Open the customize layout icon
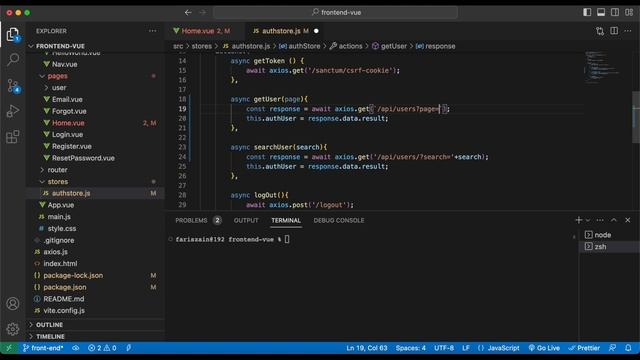This screenshot has width=640, height=360. pyautogui.click(x=629, y=12)
